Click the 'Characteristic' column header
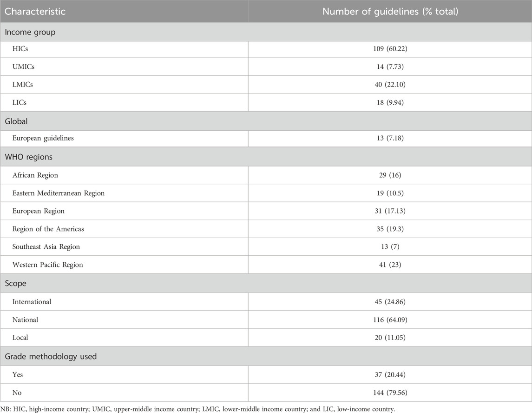This screenshot has width=532, height=413. pyautogui.click(x=35, y=11)
